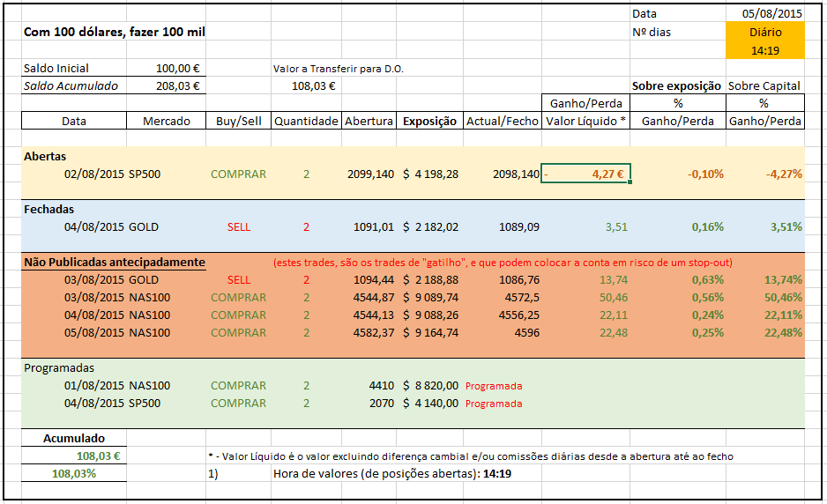
Task: Select the highlighted cell showing -4,27 €
Action: point(585,174)
